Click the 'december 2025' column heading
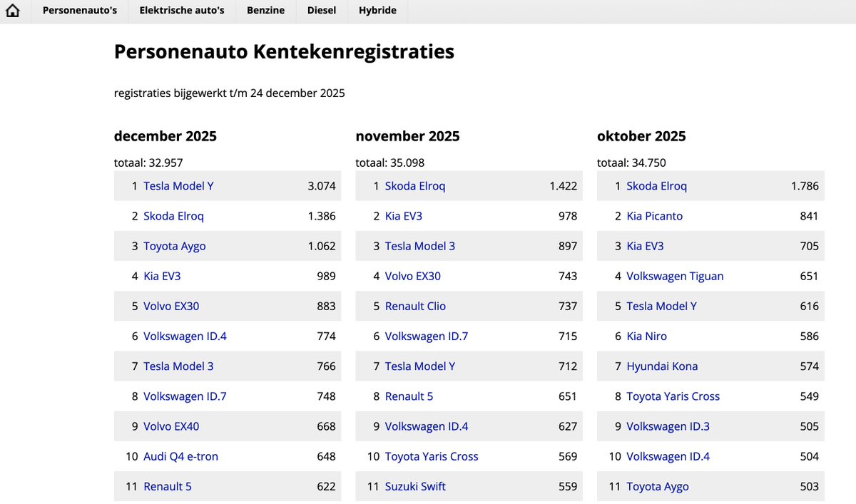 (x=165, y=136)
